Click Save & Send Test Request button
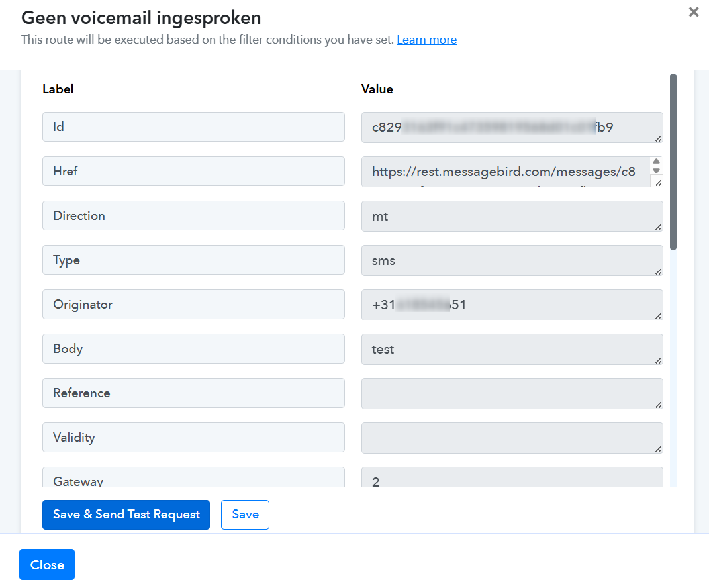 pos(126,514)
